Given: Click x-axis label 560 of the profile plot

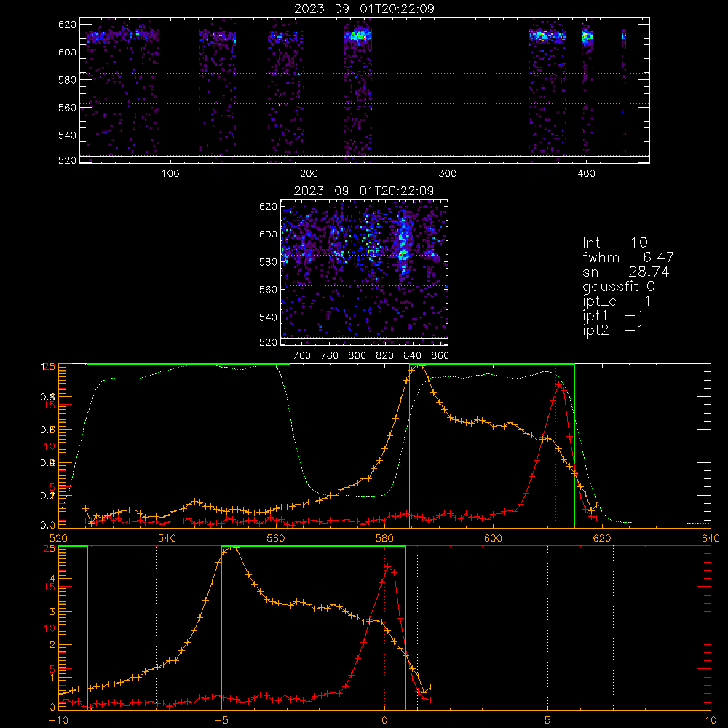Looking at the screenshot, I should coord(276,538).
